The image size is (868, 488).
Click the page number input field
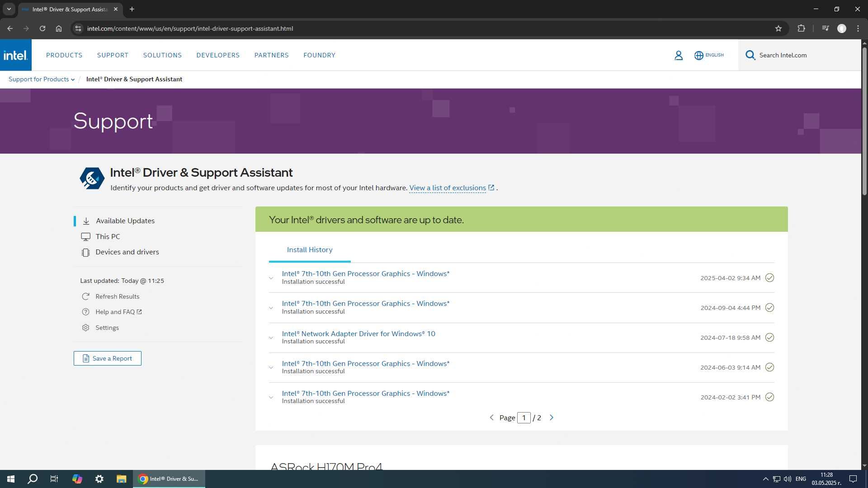point(524,418)
